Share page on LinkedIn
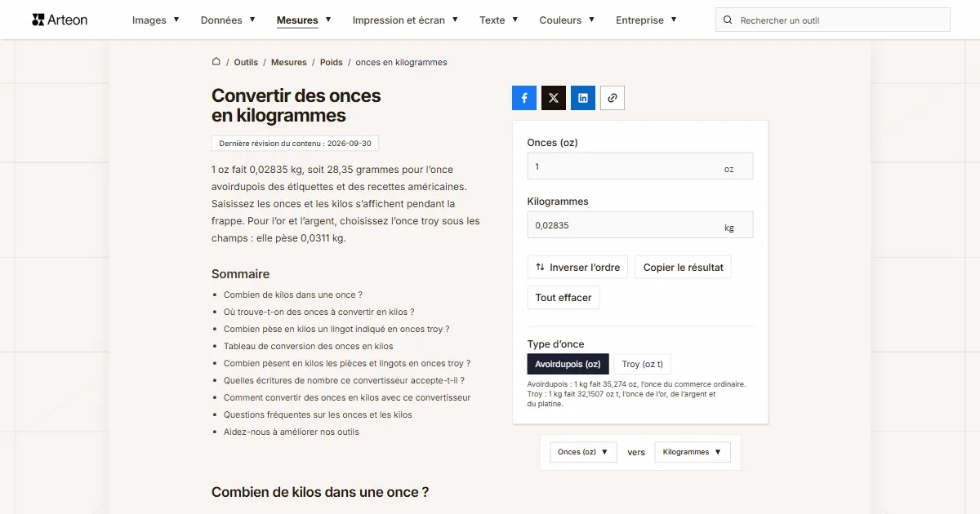The height and width of the screenshot is (514, 980). click(583, 98)
